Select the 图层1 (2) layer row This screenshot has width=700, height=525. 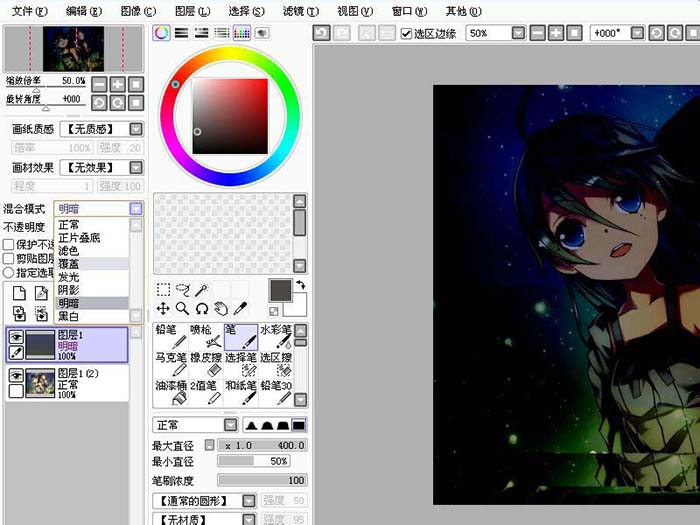click(x=67, y=383)
